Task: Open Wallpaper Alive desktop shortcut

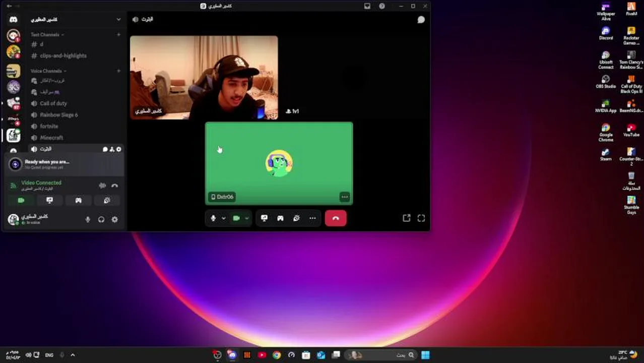Action: pos(606,12)
